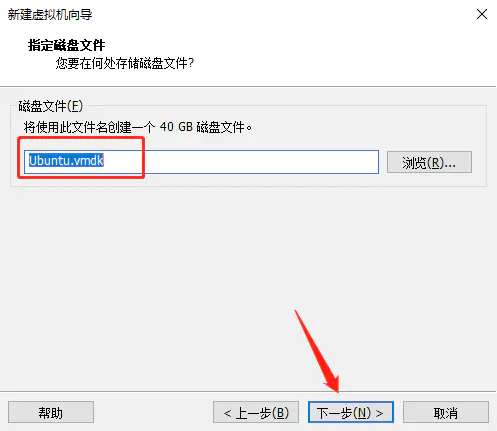The width and height of the screenshot is (497, 431).
Task: Click the 40 GB disk description text
Action: click(x=138, y=127)
